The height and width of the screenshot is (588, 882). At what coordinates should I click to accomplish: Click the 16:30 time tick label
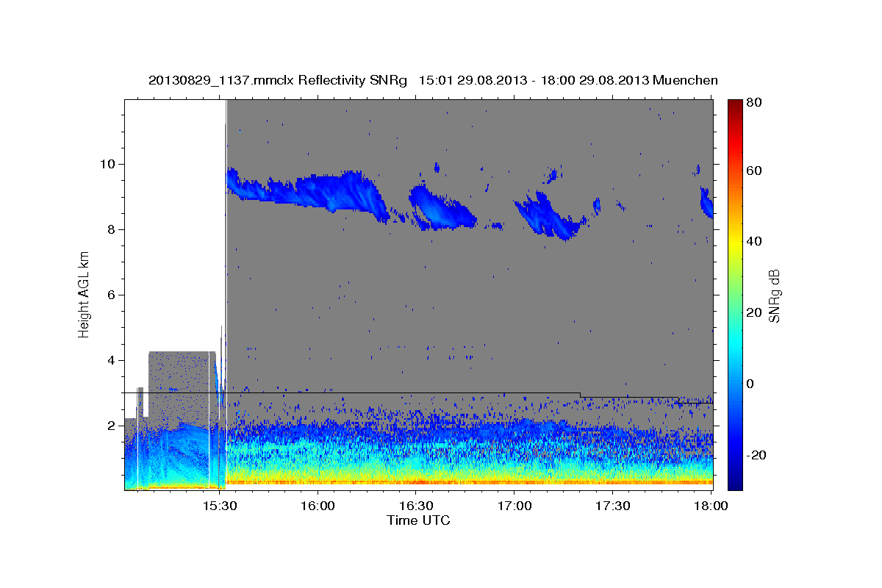tap(416, 506)
